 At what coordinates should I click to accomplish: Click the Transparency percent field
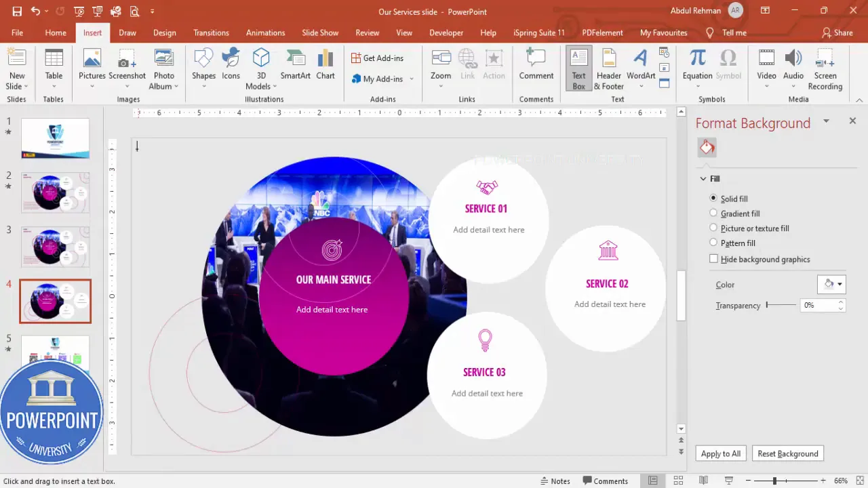pyautogui.click(x=818, y=305)
